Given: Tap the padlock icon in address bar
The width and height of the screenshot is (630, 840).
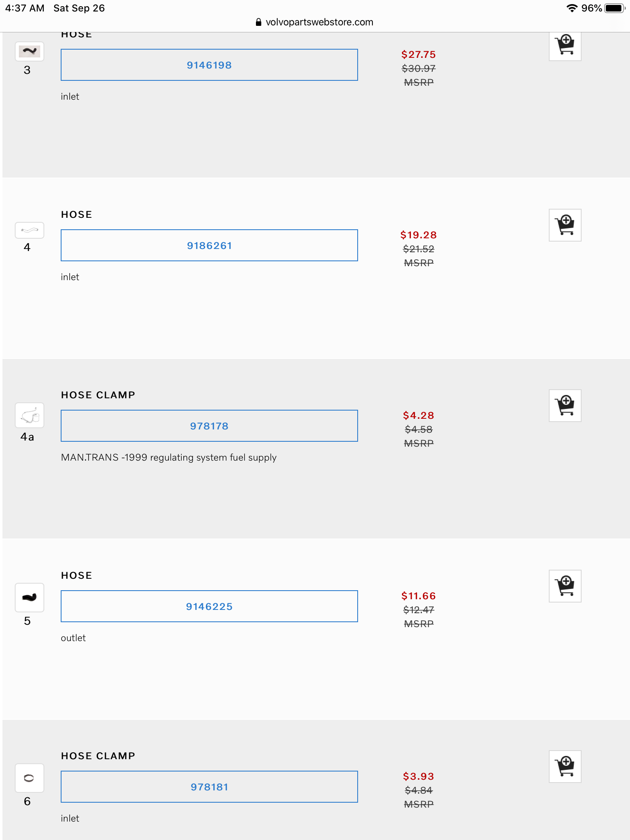Looking at the screenshot, I should click(x=258, y=22).
